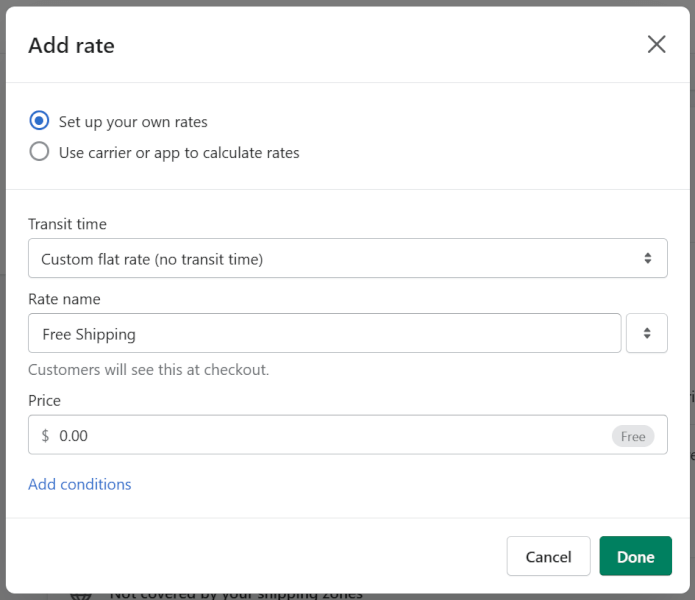Open rate name suggestions selector
The image size is (695, 600).
point(647,333)
